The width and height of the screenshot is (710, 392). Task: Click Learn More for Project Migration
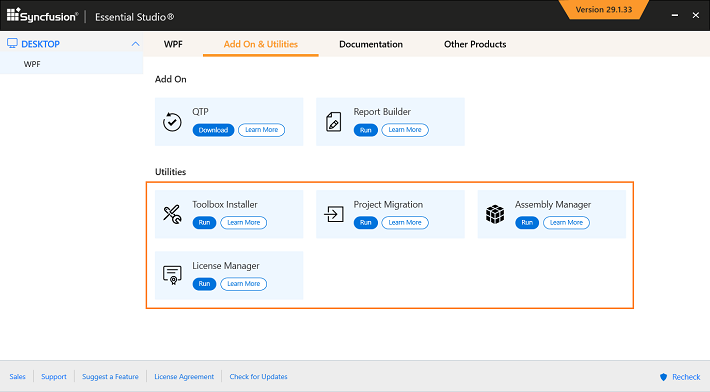(x=405, y=223)
